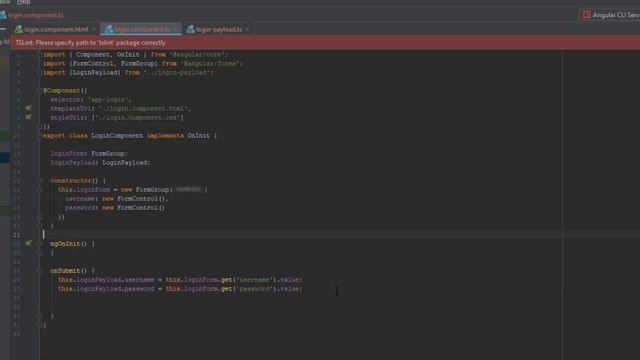
Task: Click file icon on active login.component.ts tab
Action: point(109,29)
